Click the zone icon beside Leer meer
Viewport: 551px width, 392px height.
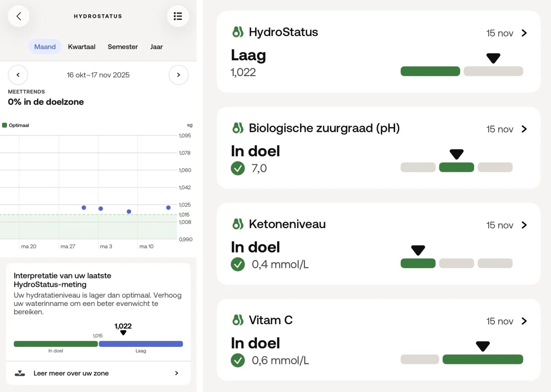20,373
